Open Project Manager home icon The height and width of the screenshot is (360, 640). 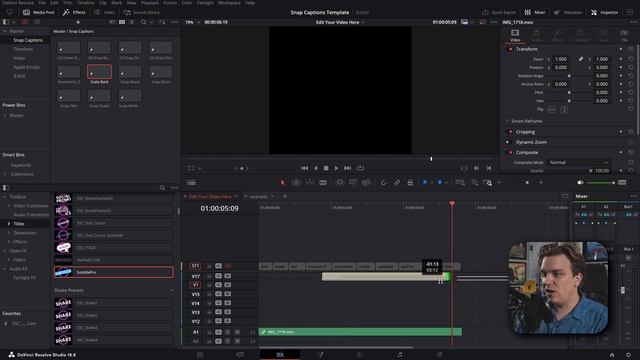point(612,355)
